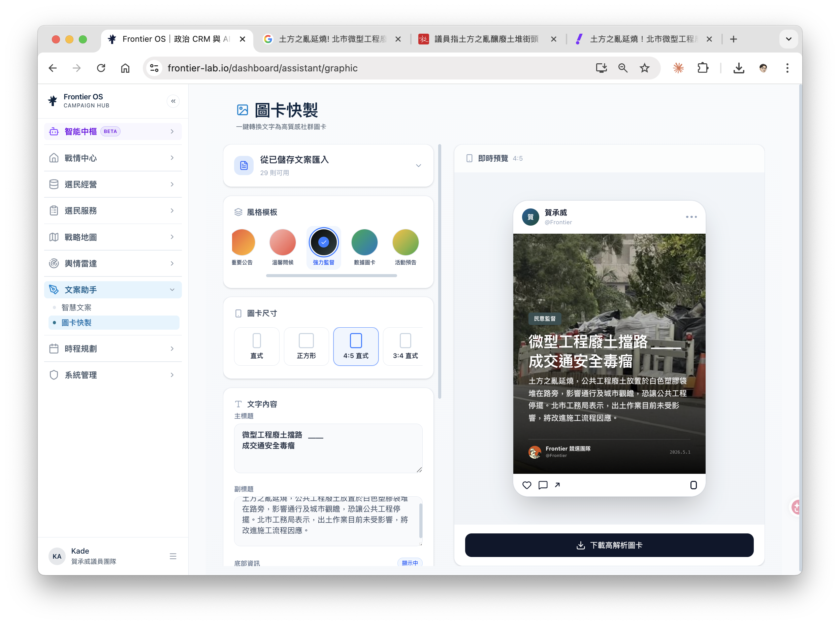Open the three-dot menu on preview post

[691, 217]
